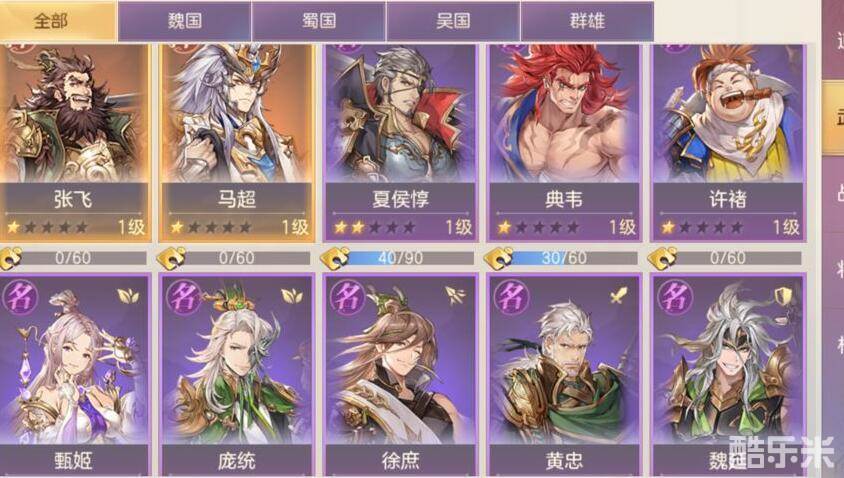Click the arrow class icon on 徐庶 card

(x=455, y=296)
